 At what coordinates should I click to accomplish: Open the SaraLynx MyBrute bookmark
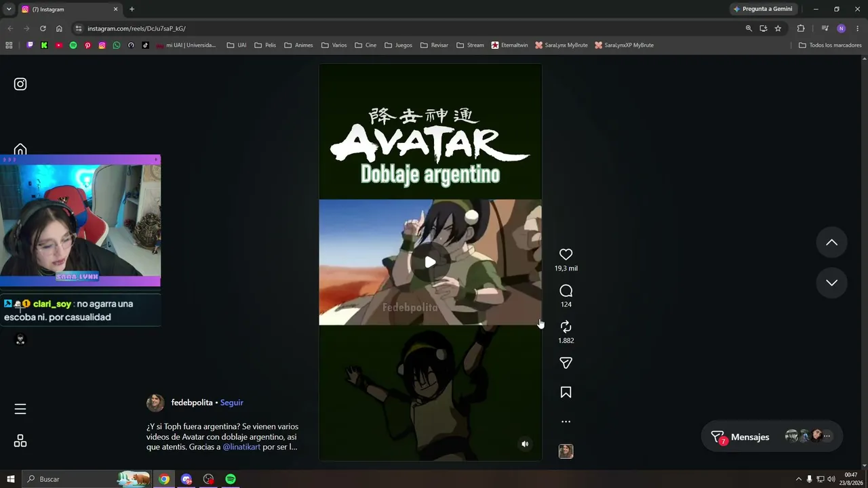click(x=561, y=45)
